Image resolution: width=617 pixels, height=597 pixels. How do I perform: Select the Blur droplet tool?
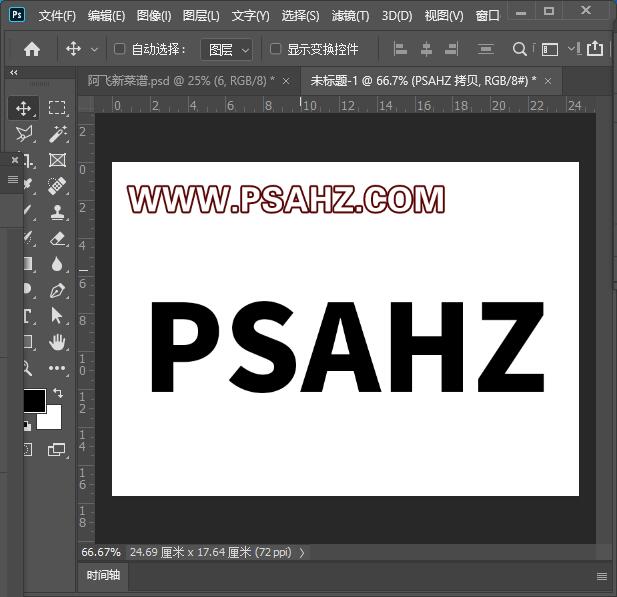tap(57, 264)
